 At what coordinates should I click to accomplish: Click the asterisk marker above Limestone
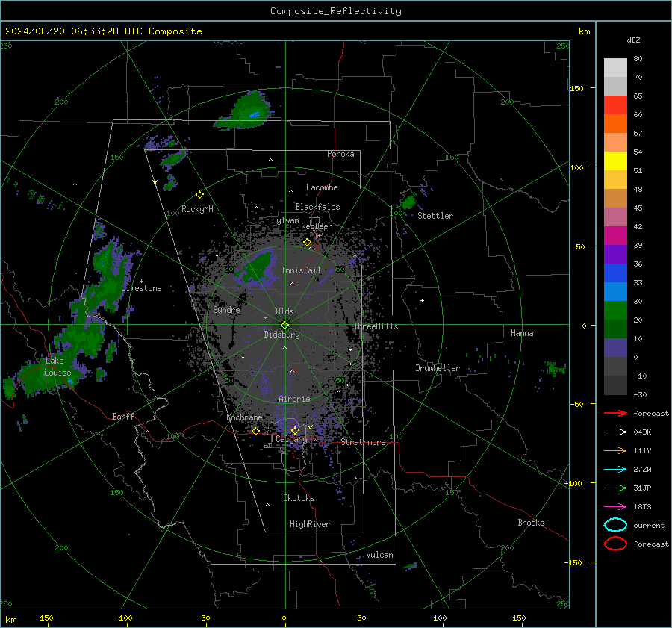[x=141, y=282]
